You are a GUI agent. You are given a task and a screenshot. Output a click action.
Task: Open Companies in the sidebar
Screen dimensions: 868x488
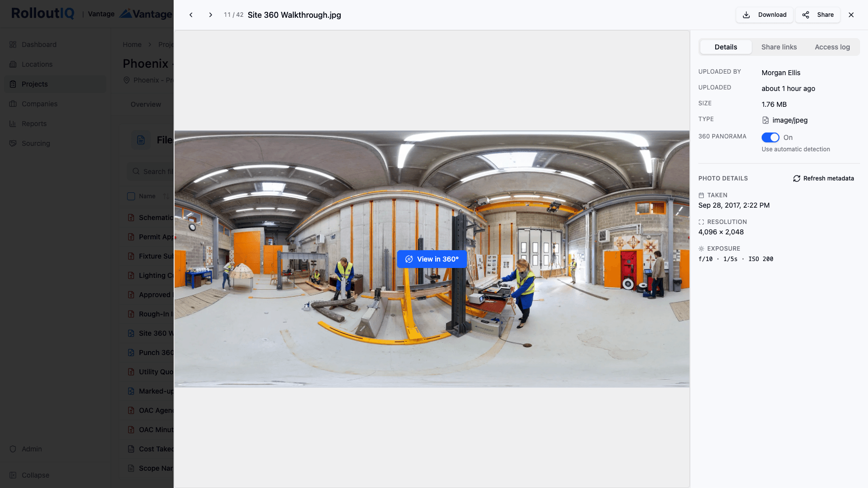(x=55, y=104)
